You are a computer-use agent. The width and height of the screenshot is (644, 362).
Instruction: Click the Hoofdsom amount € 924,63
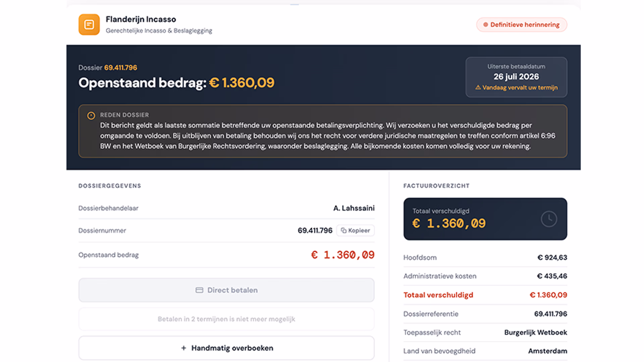click(552, 258)
